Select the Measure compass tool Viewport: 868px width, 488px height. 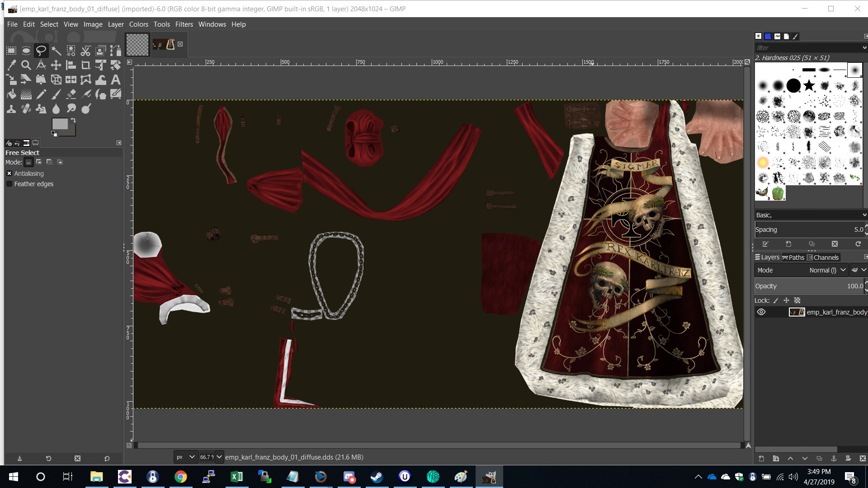point(41,65)
